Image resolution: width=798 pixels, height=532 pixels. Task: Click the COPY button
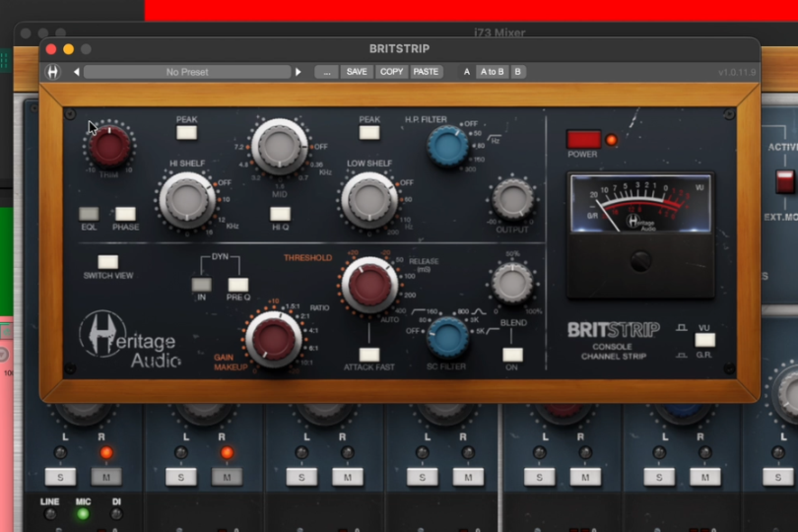pos(391,72)
